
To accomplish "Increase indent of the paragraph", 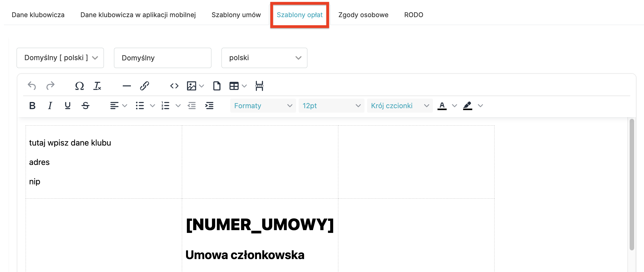I will (x=209, y=106).
